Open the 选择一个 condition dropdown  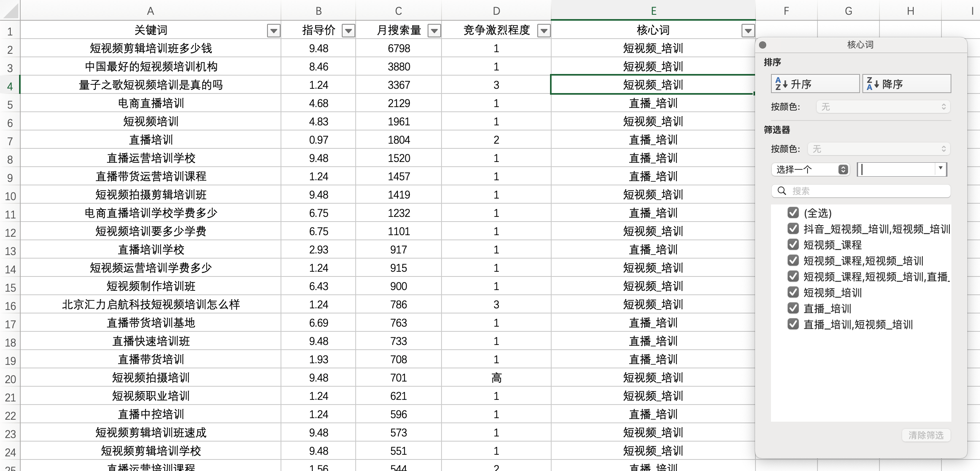point(810,169)
